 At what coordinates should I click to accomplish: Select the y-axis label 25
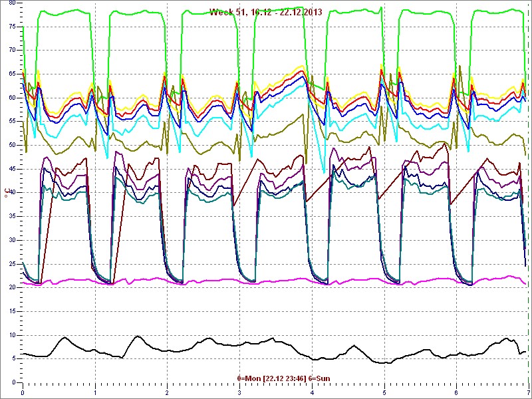[x=12, y=264]
